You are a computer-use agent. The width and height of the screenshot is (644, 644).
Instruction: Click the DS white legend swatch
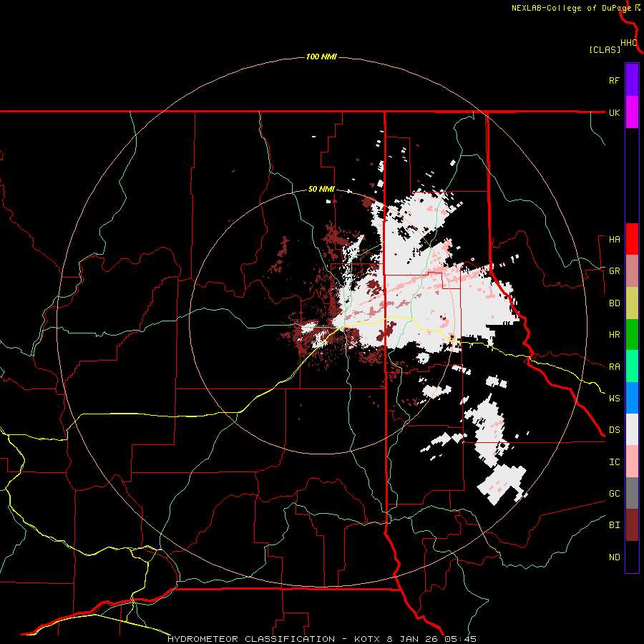632,429
